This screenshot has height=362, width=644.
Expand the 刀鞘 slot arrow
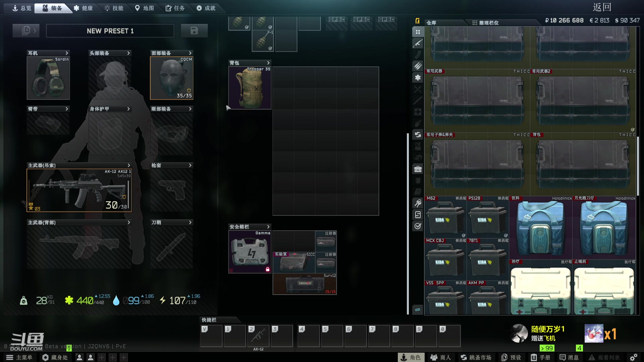[190, 222]
